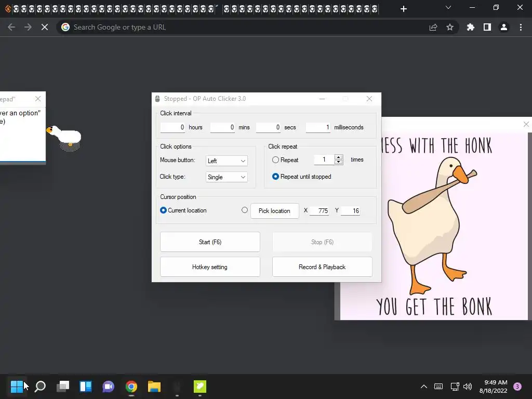The width and height of the screenshot is (532, 399).
Task: Open the Mouse button dropdown
Action: click(227, 161)
